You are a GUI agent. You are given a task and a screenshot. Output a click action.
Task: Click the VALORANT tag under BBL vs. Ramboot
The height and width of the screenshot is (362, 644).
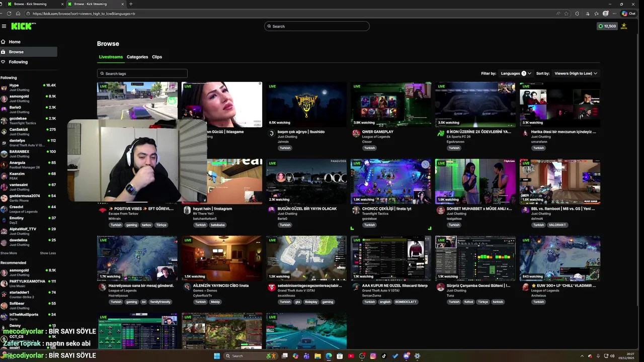(557, 225)
